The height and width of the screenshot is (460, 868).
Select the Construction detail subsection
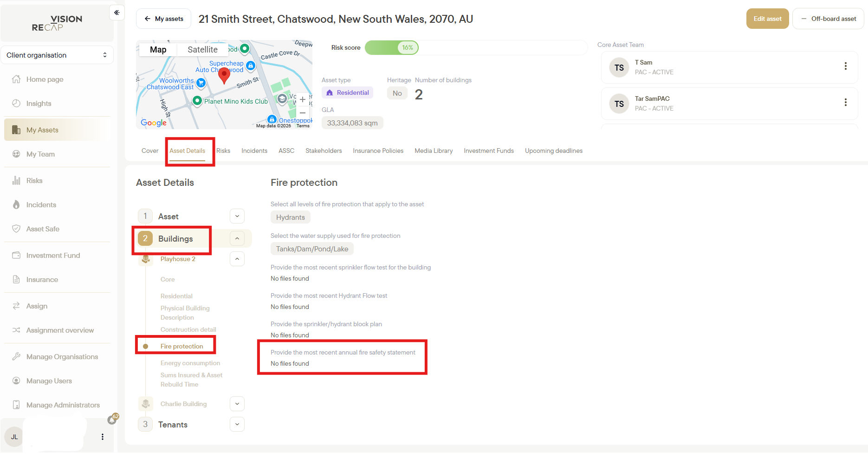click(x=188, y=329)
